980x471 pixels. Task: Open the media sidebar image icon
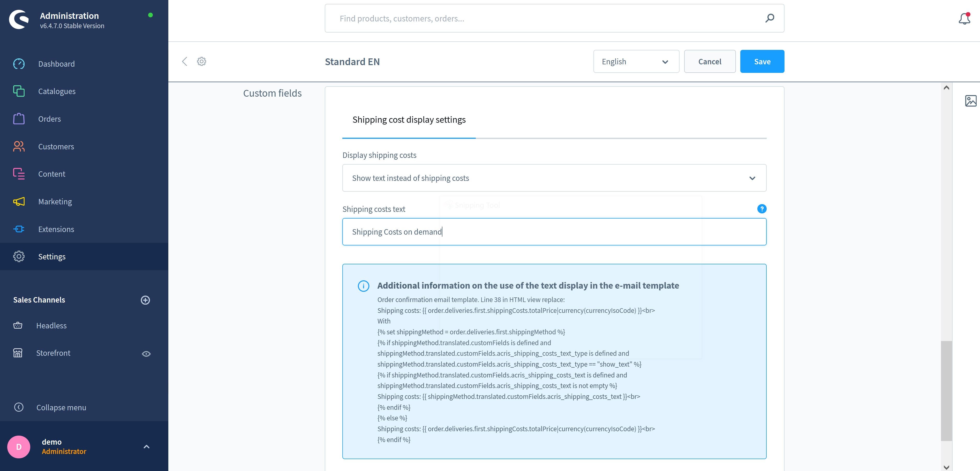(x=971, y=101)
